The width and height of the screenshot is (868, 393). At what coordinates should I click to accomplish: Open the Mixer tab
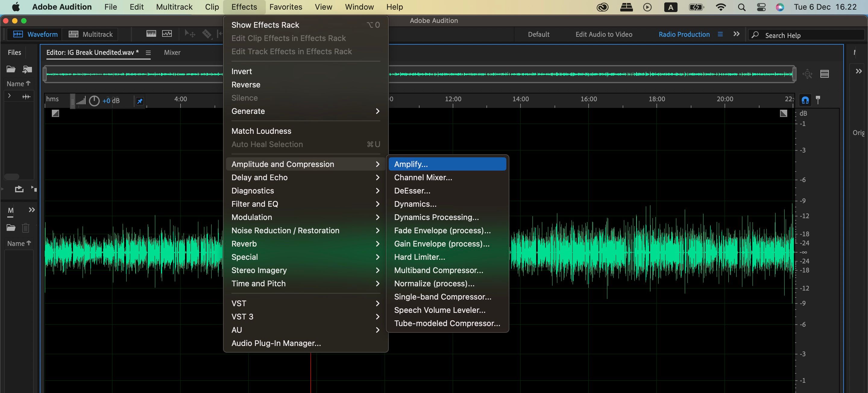pos(172,52)
